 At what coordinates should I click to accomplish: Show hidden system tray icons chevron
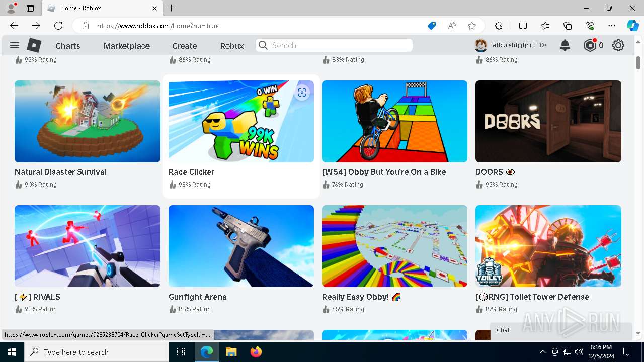(542, 352)
